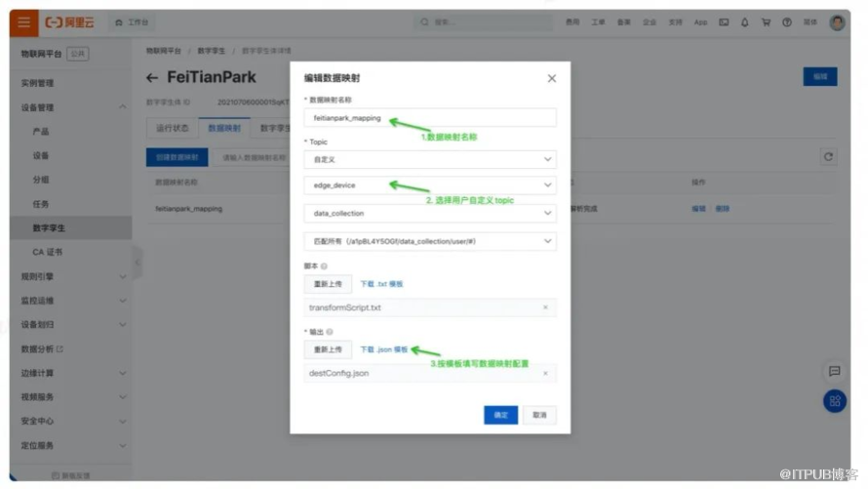Open the 工作台 workbench home
This screenshot has width=868, height=489.
click(133, 22)
